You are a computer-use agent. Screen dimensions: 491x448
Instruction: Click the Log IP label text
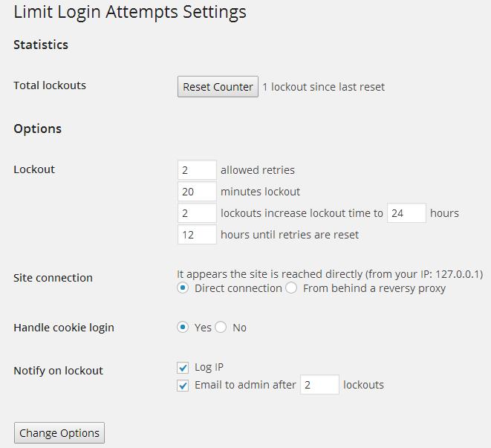(x=209, y=367)
